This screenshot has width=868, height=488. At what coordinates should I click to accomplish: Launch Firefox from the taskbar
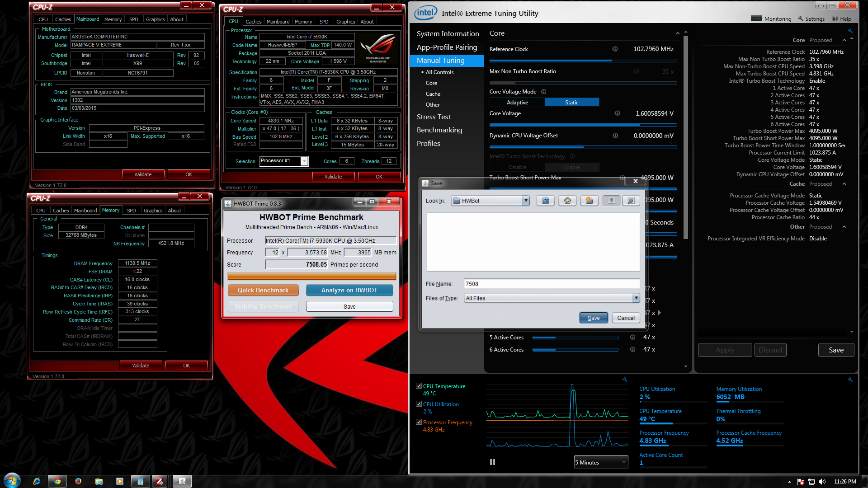click(78, 481)
